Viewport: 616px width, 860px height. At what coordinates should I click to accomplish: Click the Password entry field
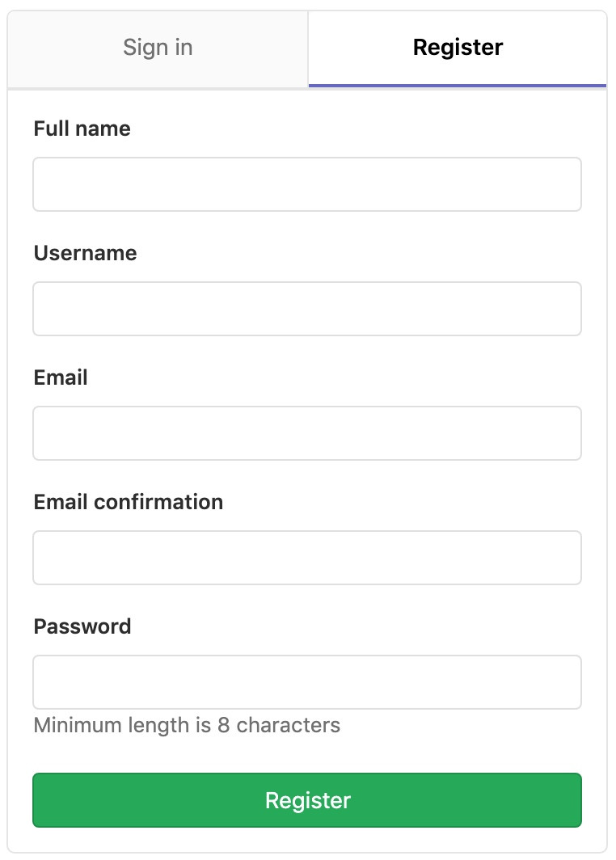tap(307, 682)
